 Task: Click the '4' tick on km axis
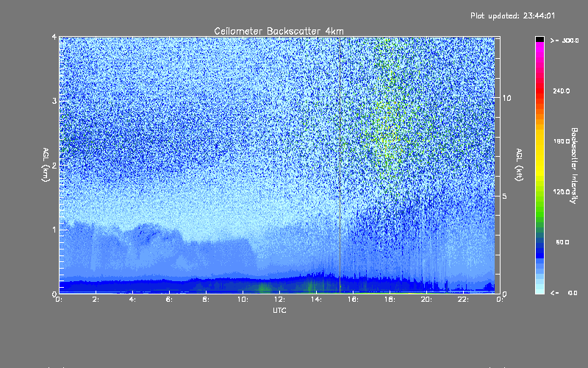pos(54,38)
